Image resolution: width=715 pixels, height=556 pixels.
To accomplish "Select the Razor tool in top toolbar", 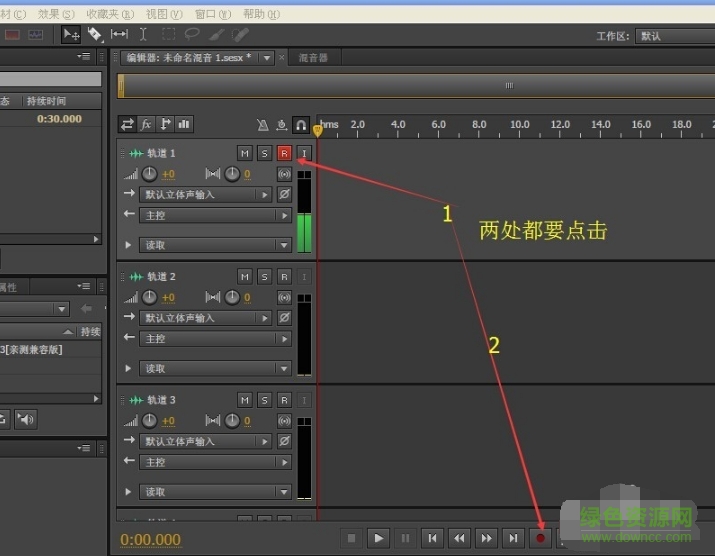I will tap(95, 35).
